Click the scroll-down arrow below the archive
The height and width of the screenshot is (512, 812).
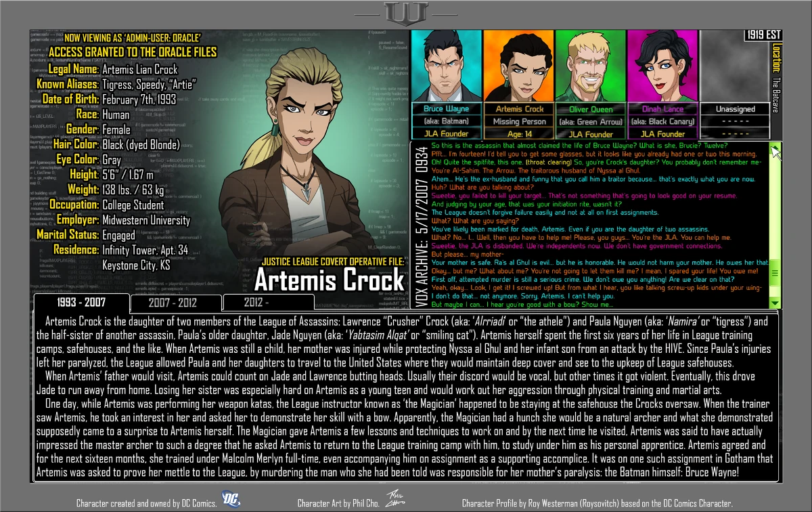tap(775, 303)
